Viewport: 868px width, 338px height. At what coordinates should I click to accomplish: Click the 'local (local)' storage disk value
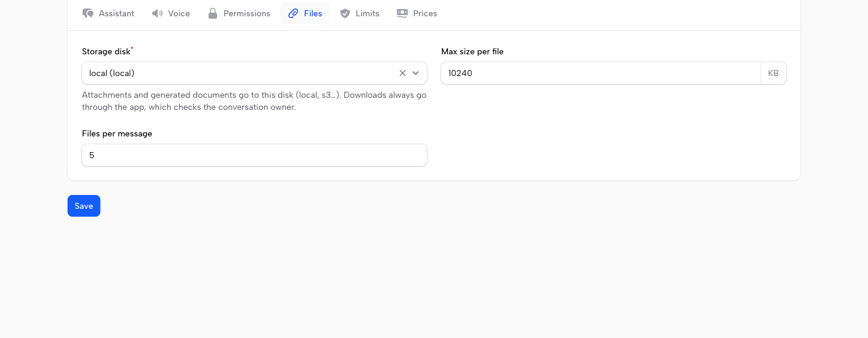tap(112, 73)
